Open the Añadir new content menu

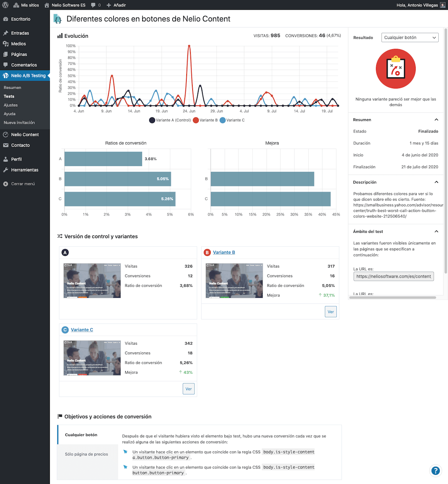pyautogui.click(x=116, y=5)
